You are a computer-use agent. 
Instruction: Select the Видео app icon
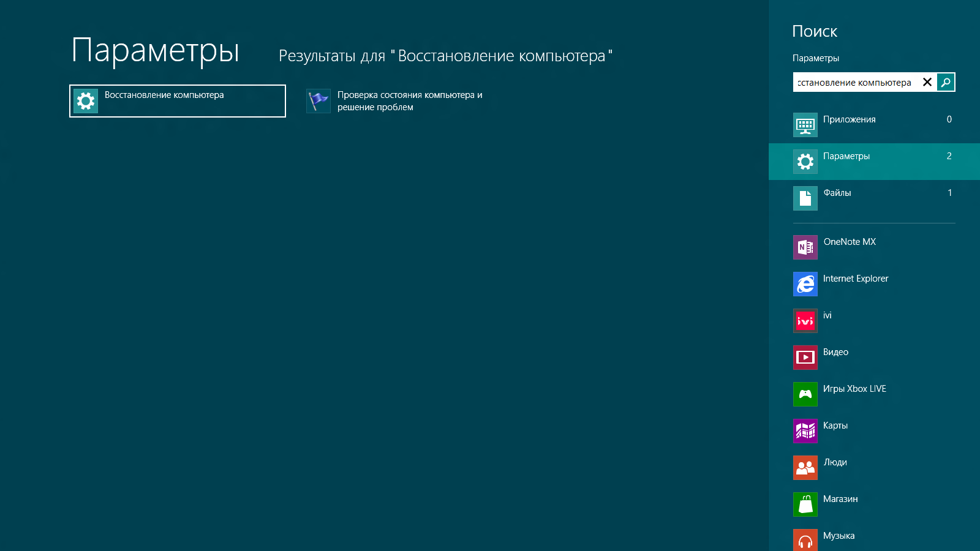[x=805, y=358]
